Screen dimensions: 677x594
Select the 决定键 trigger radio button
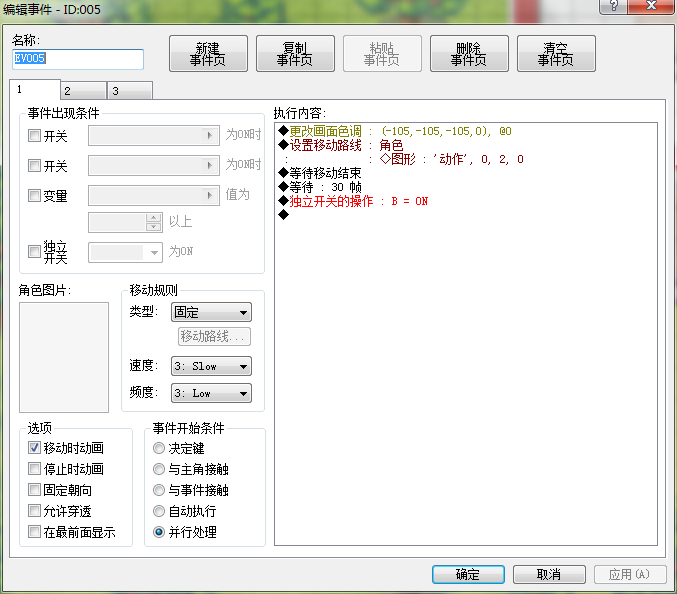159,448
